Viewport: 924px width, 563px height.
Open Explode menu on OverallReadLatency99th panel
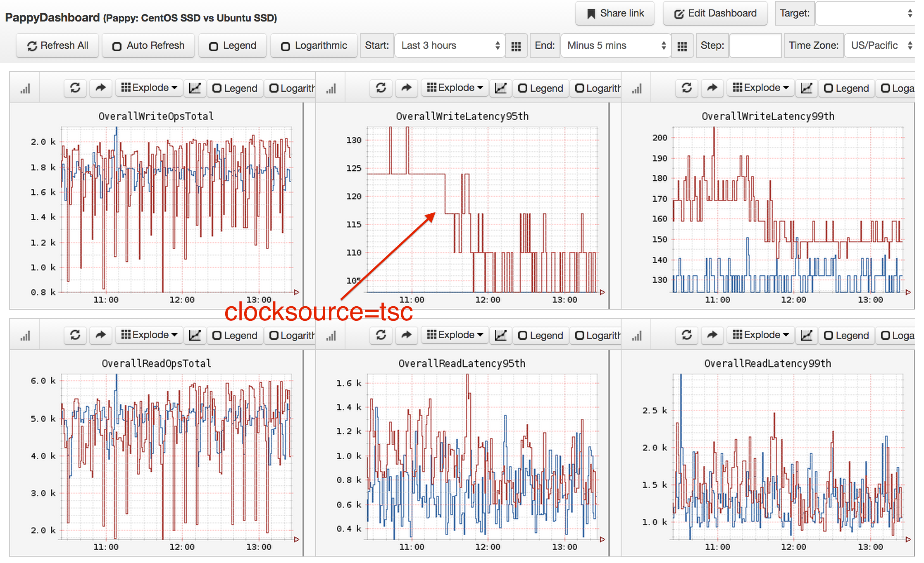761,335
